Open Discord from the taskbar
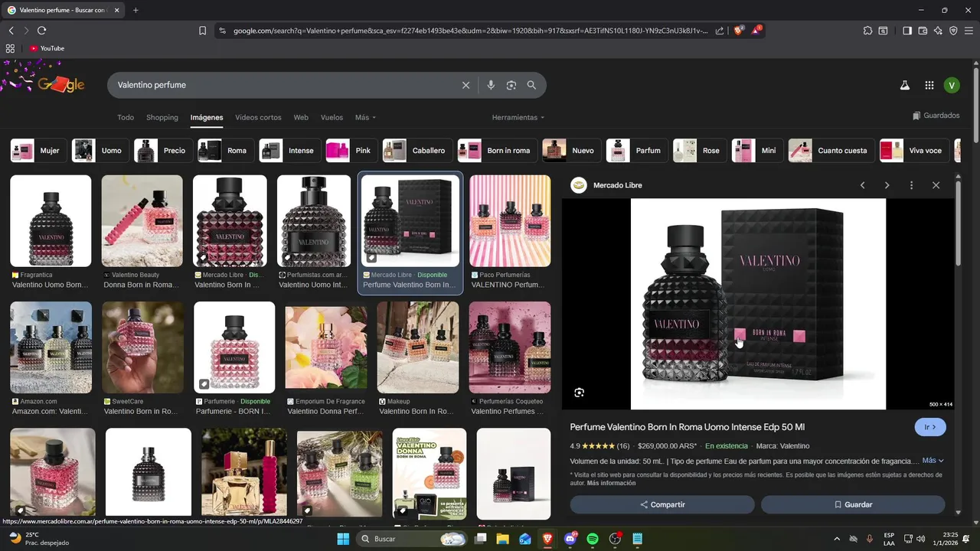This screenshot has width=980, height=551. click(570, 539)
